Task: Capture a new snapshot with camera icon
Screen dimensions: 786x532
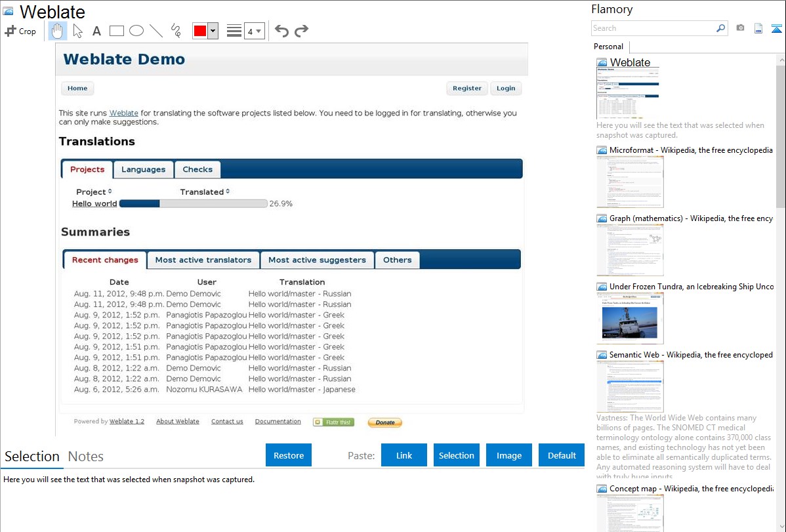Action: [740, 28]
